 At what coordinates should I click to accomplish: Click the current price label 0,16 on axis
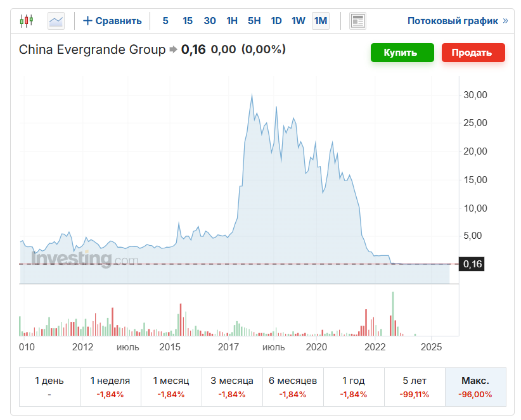472,264
